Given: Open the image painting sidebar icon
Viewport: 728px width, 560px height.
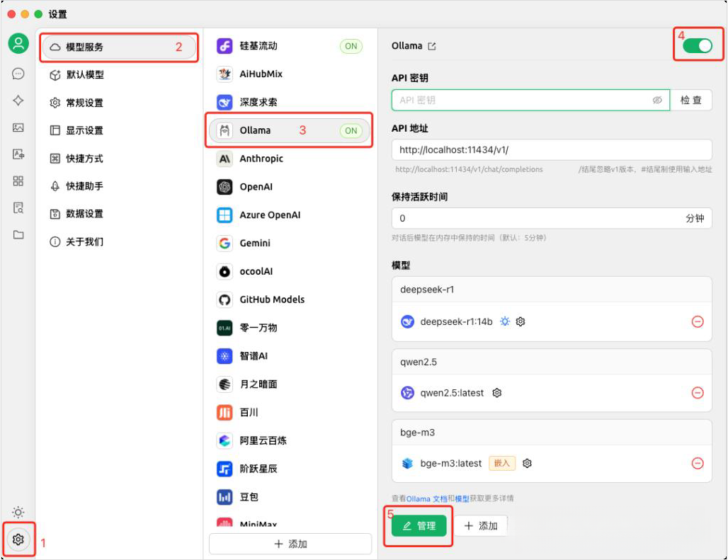Looking at the screenshot, I should click(18, 127).
